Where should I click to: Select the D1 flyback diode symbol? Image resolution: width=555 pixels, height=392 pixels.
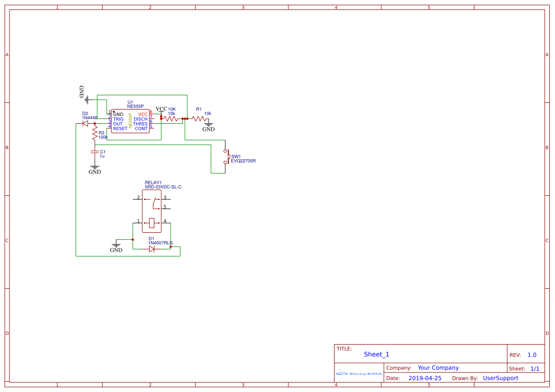(x=152, y=249)
